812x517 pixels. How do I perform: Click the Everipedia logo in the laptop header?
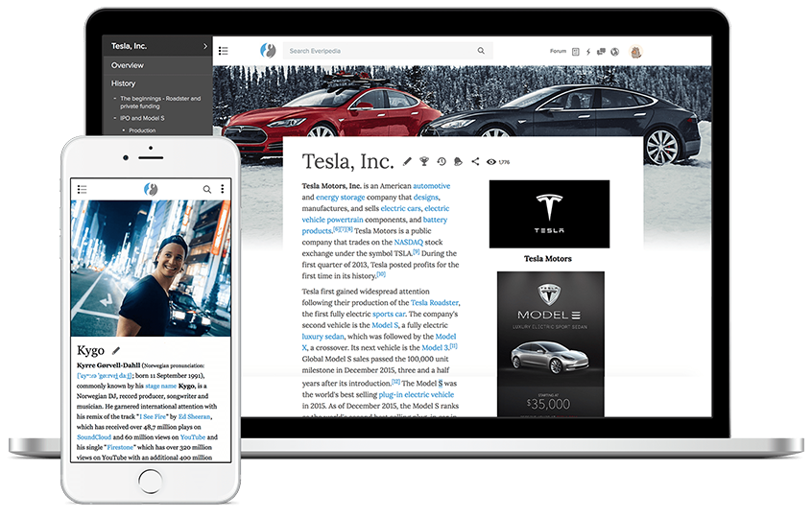tap(268, 50)
